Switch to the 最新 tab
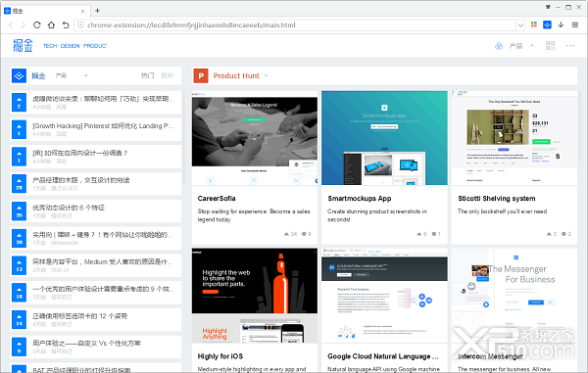Image resolution: width=588 pixels, height=373 pixels. pyautogui.click(x=168, y=75)
